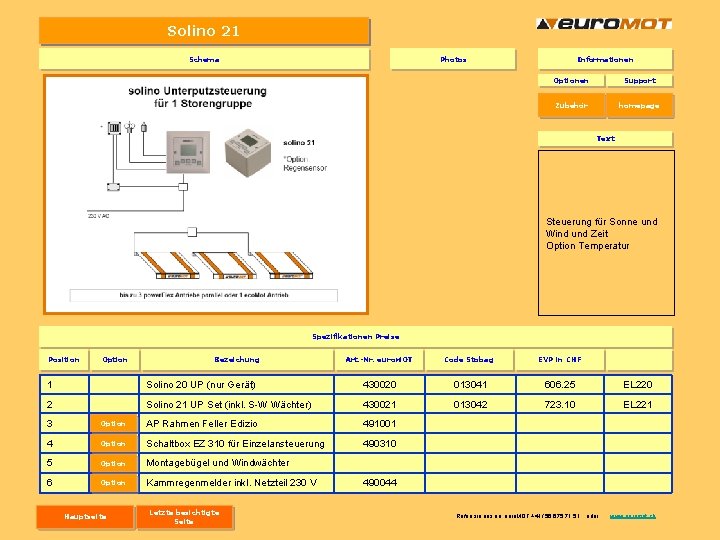Viewport: 720px width, 540px height.
Task: Click the Spezifikationen Preise header
Action: (356, 337)
